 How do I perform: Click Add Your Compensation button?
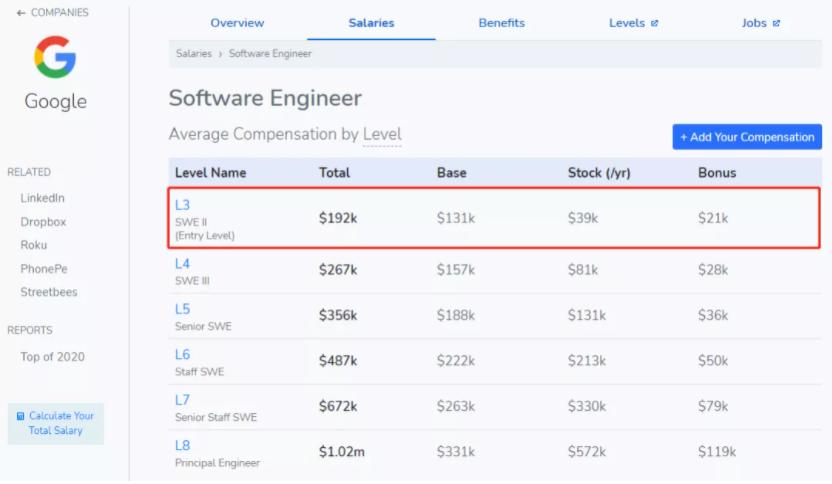pos(747,137)
